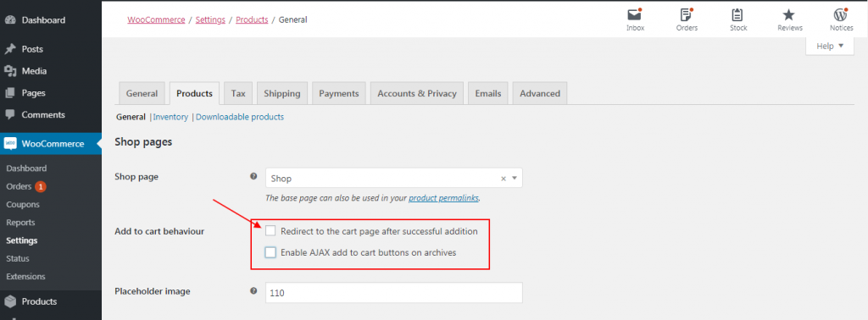
Task: Expand the Help dropdown
Action: (x=830, y=46)
